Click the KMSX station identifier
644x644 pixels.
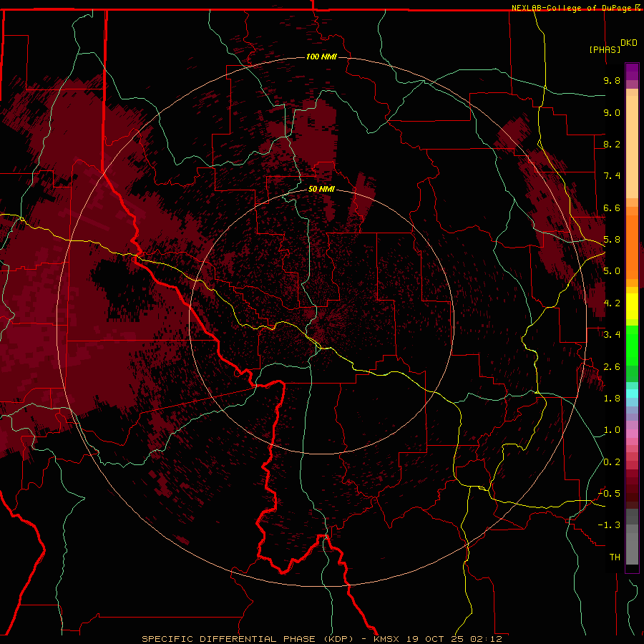pyautogui.click(x=386, y=639)
